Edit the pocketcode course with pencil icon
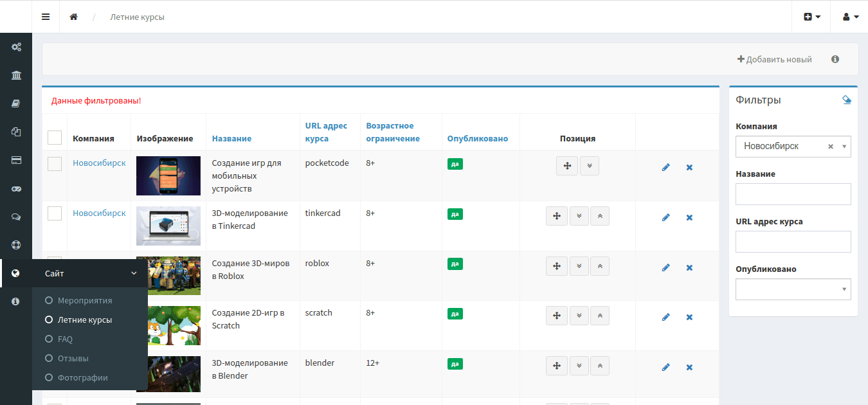Viewport: 868px width, 405px height. 665,167
